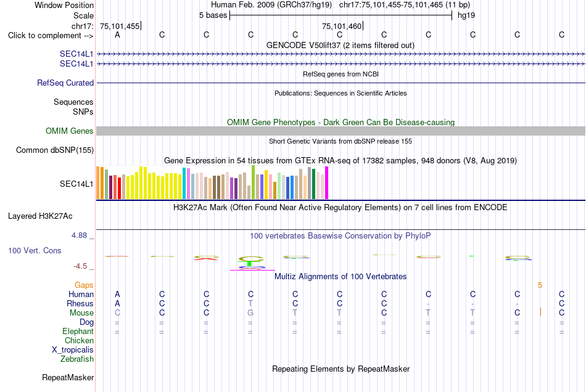Click the Sequences label of Publications track
The width and height of the screenshot is (586, 392).
tap(73, 102)
